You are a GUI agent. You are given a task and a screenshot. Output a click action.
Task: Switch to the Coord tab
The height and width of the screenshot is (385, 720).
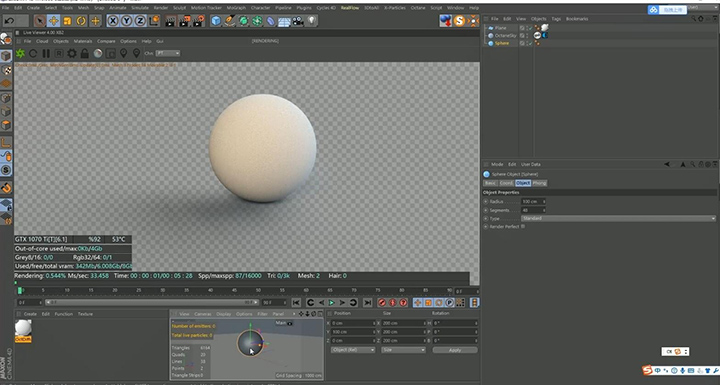506,183
